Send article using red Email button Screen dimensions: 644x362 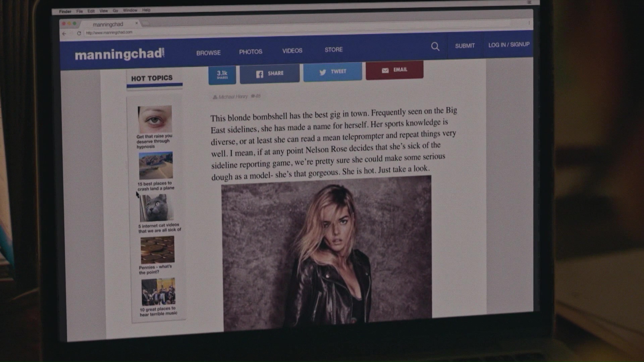(x=394, y=70)
